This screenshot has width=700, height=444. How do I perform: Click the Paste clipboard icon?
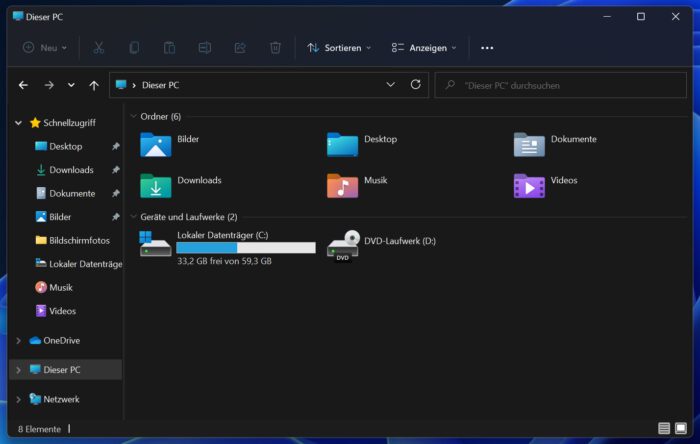pos(169,48)
